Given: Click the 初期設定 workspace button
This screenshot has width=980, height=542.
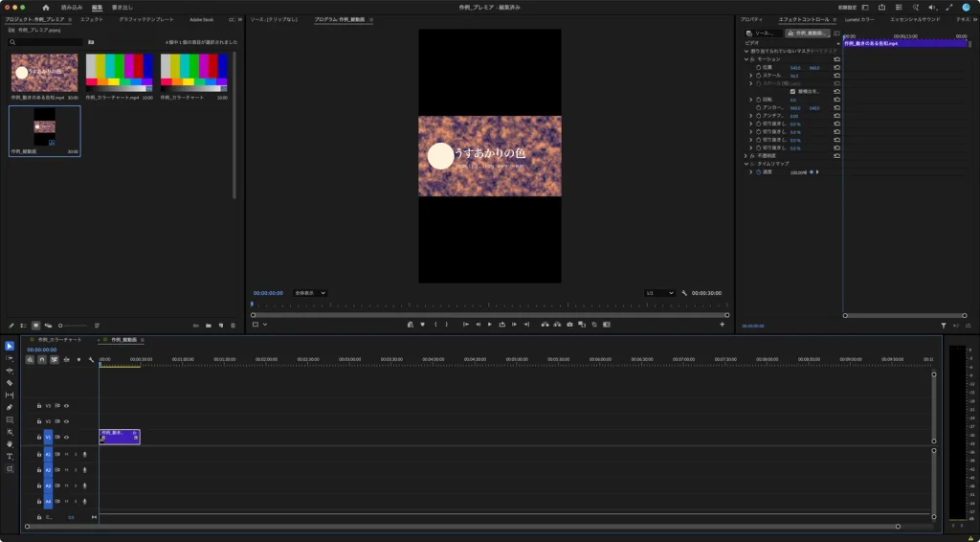Looking at the screenshot, I should (x=847, y=8).
